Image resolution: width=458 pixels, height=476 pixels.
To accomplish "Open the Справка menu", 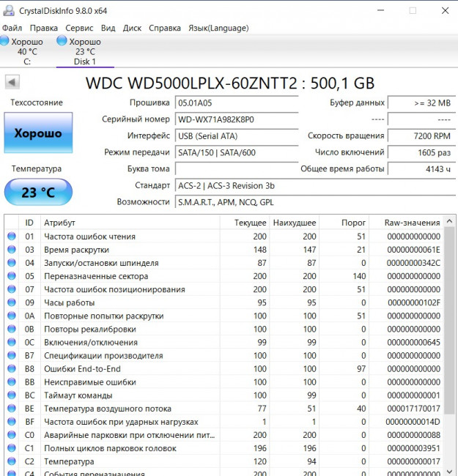I will pyautogui.click(x=165, y=29).
